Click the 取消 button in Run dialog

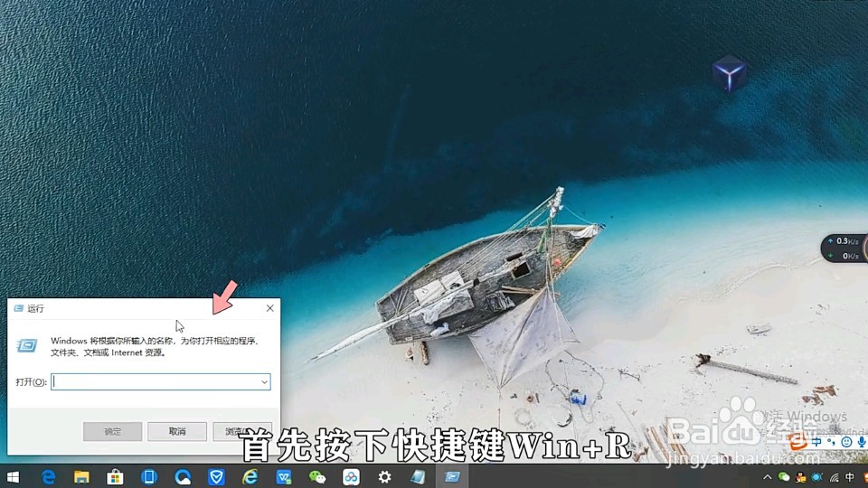177,431
